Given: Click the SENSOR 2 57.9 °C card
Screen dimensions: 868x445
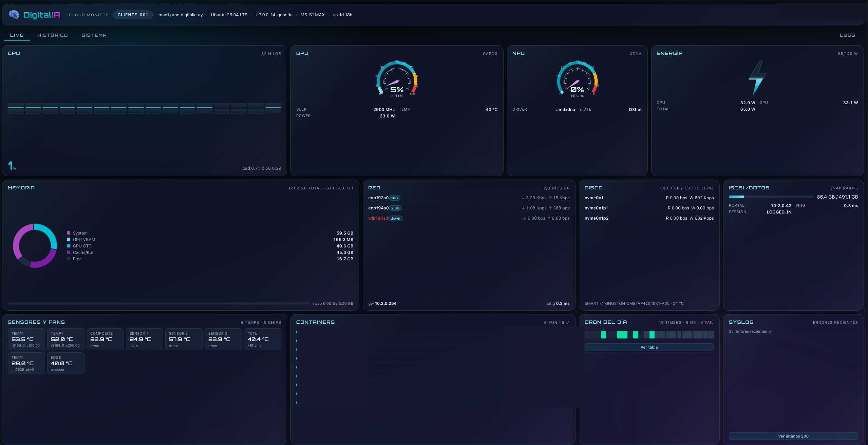Looking at the screenshot, I should tap(184, 339).
